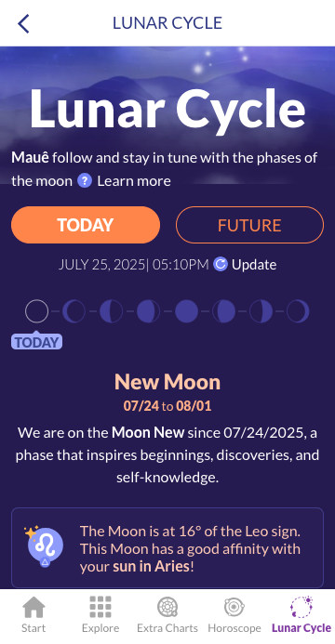Go back using the header arrow
This screenshot has width=335, height=644.
(23, 23)
